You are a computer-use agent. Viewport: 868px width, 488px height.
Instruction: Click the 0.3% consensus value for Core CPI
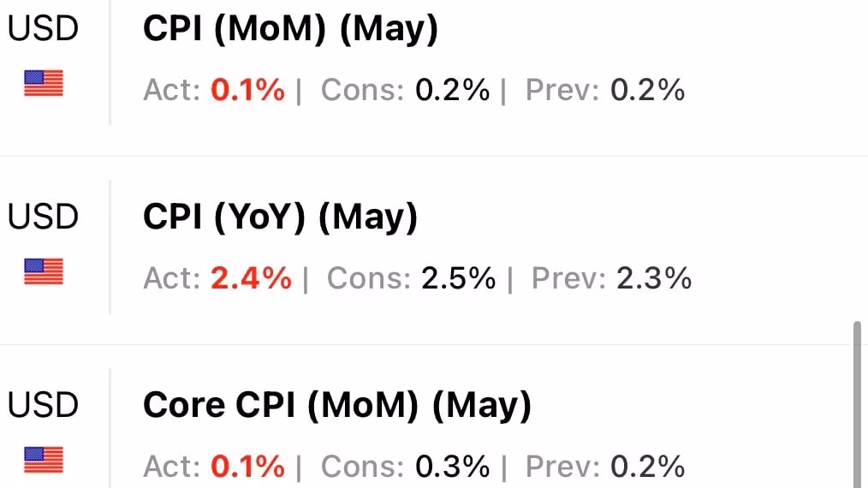tap(453, 467)
